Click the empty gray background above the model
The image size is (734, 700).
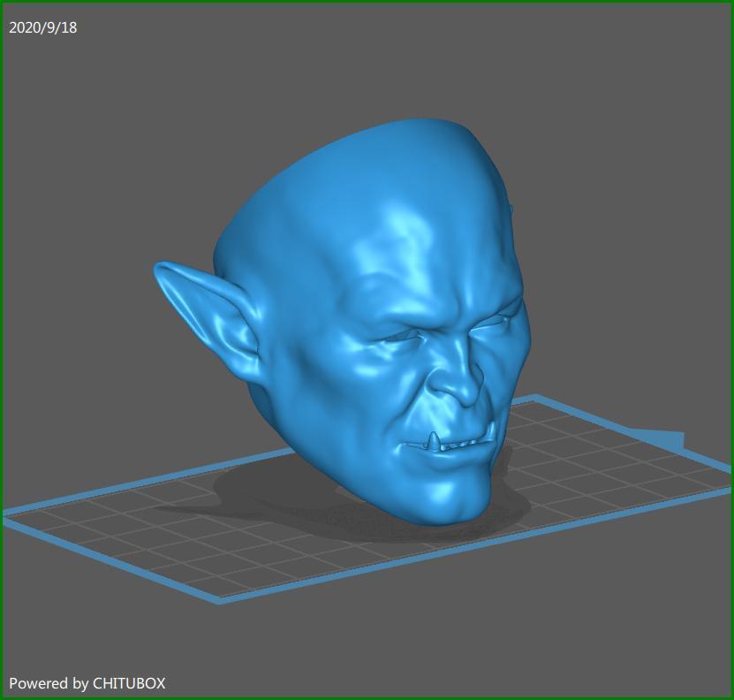point(365,61)
